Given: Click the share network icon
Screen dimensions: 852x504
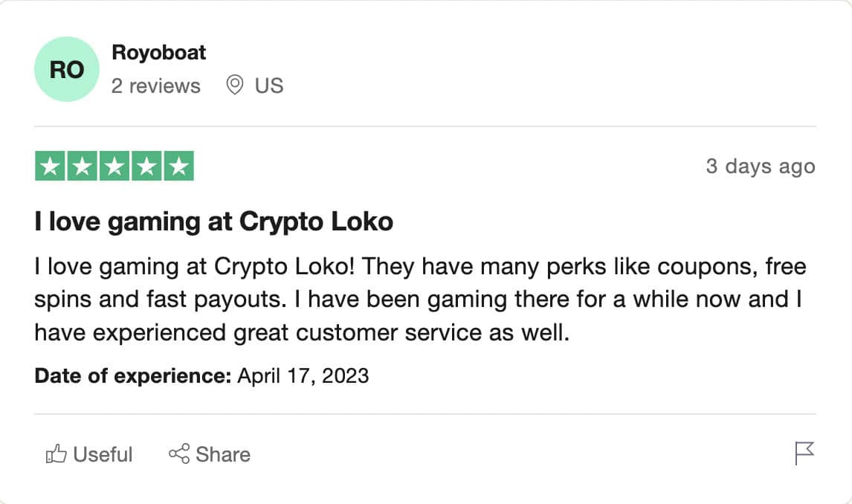Looking at the screenshot, I should pos(179,453).
